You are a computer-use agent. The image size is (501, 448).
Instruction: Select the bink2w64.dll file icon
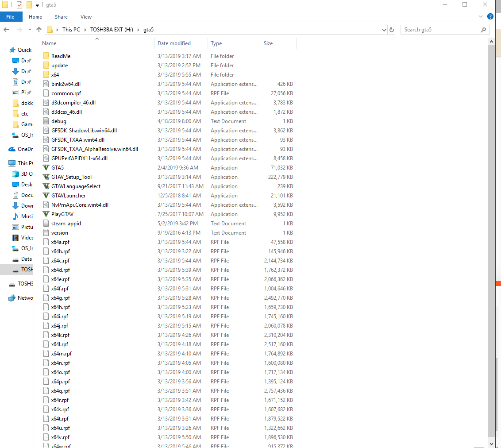tap(46, 84)
